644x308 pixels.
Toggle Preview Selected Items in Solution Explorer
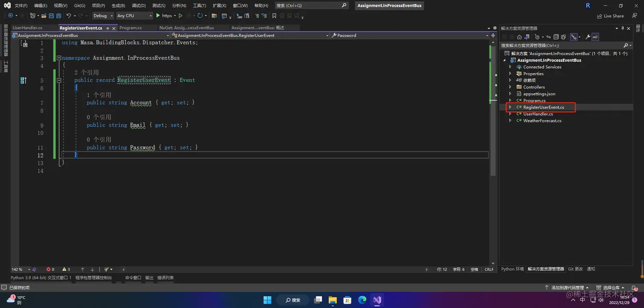pos(595,37)
